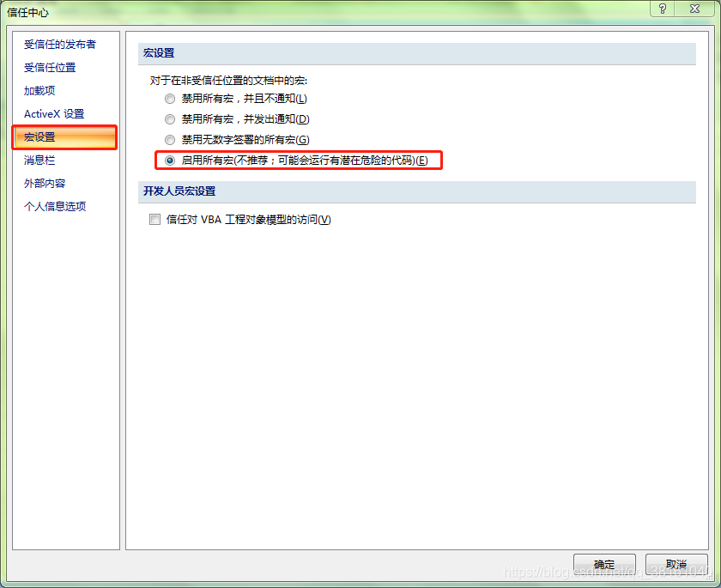721x588 pixels.
Task: Open the 消息栏 section
Action: point(39,160)
